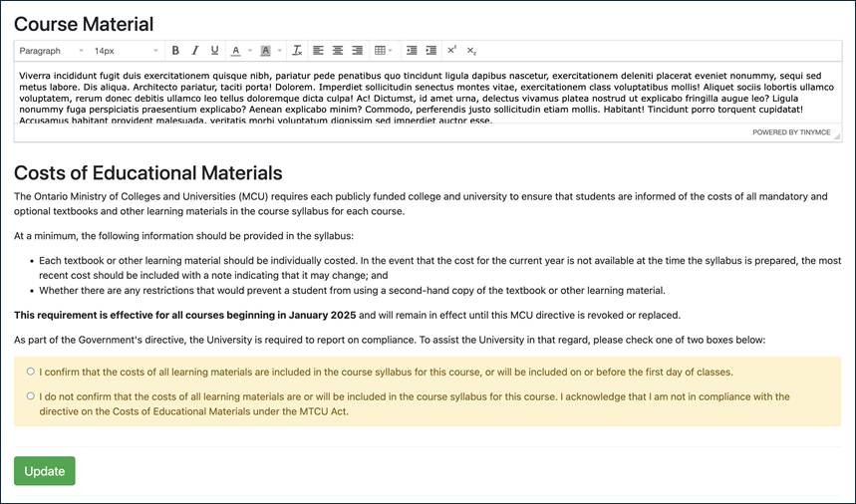Decrease paragraph indent
Image resolution: width=856 pixels, height=504 pixels.
point(412,51)
